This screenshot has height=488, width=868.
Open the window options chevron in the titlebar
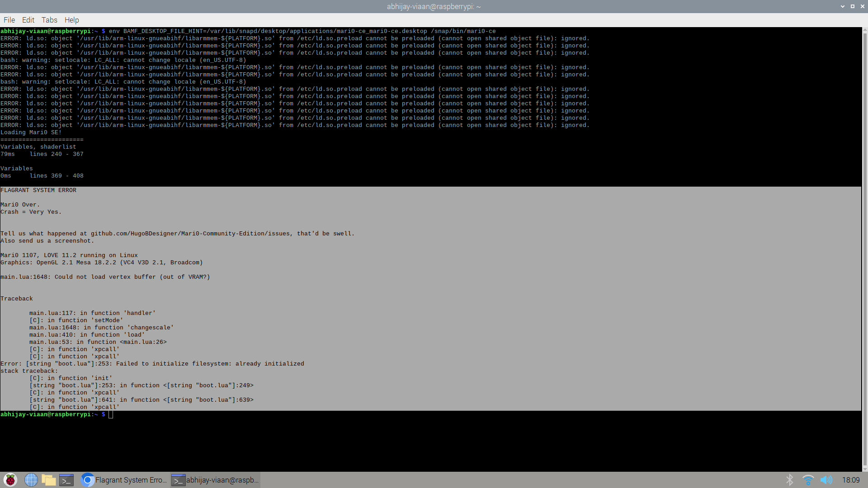pos(842,6)
